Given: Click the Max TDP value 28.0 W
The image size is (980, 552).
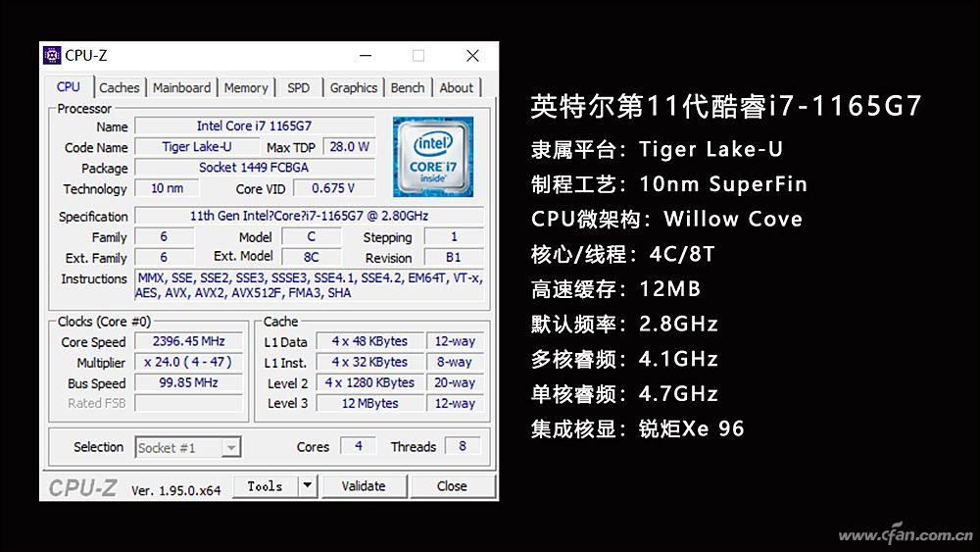Looking at the screenshot, I should pyautogui.click(x=350, y=146).
